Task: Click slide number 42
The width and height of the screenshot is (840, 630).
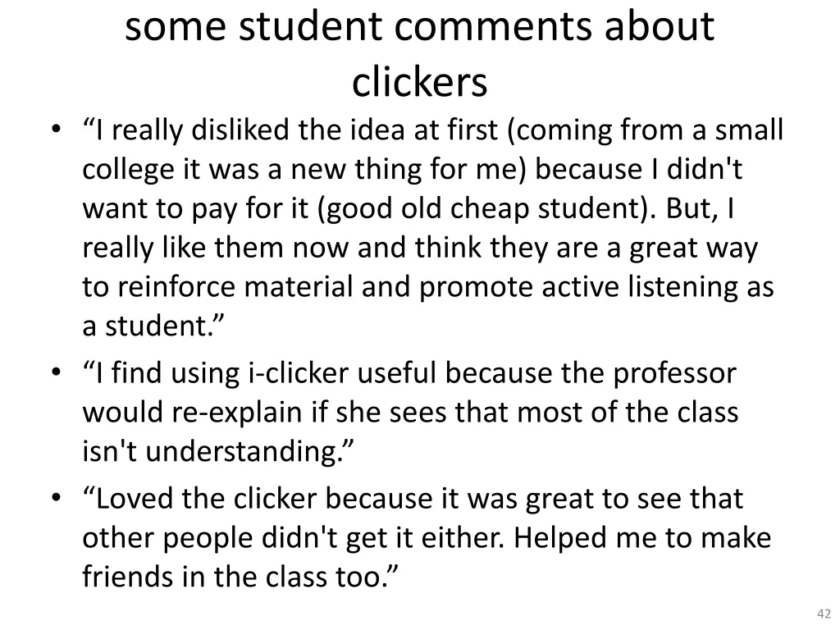Action: click(824, 614)
